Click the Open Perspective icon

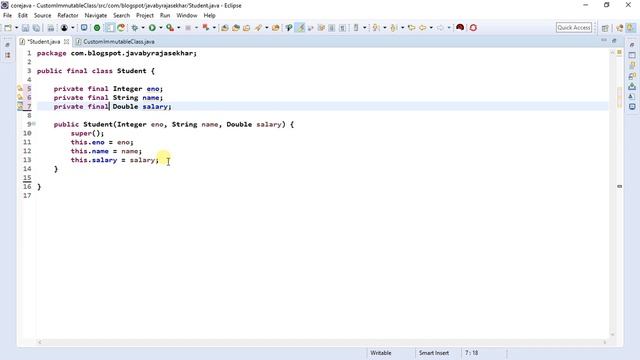coord(605,28)
